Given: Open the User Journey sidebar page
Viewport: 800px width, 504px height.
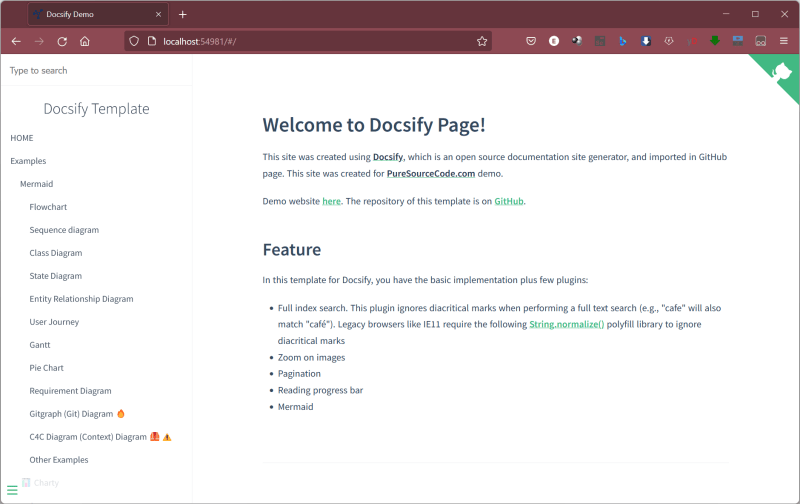Looking at the screenshot, I should [x=54, y=322].
